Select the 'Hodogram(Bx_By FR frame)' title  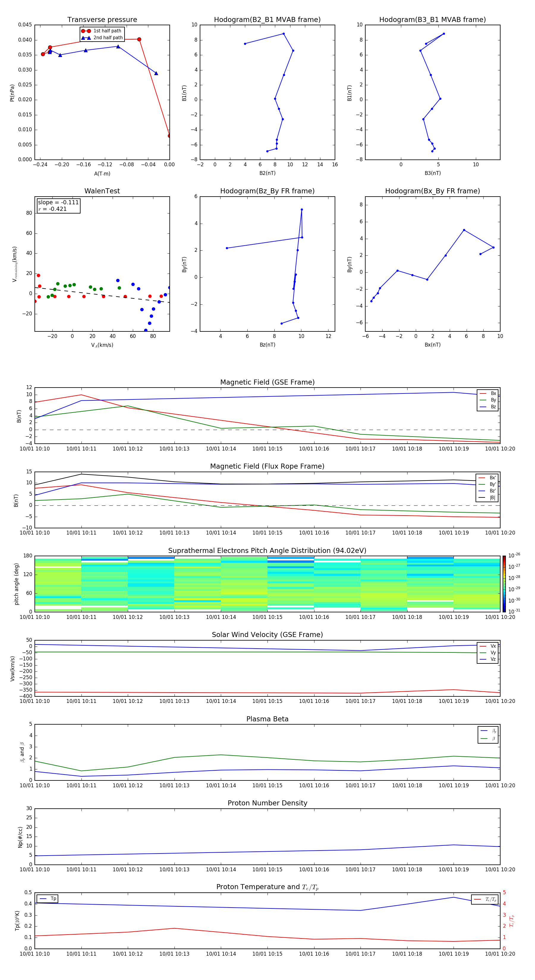(x=432, y=191)
